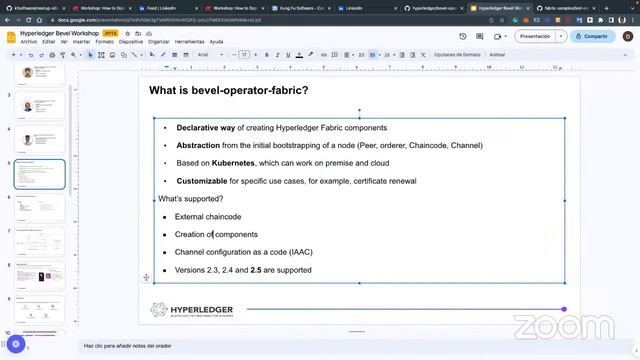The width and height of the screenshot is (640, 360).
Task: Click the Compartir share button
Action: click(x=592, y=36)
